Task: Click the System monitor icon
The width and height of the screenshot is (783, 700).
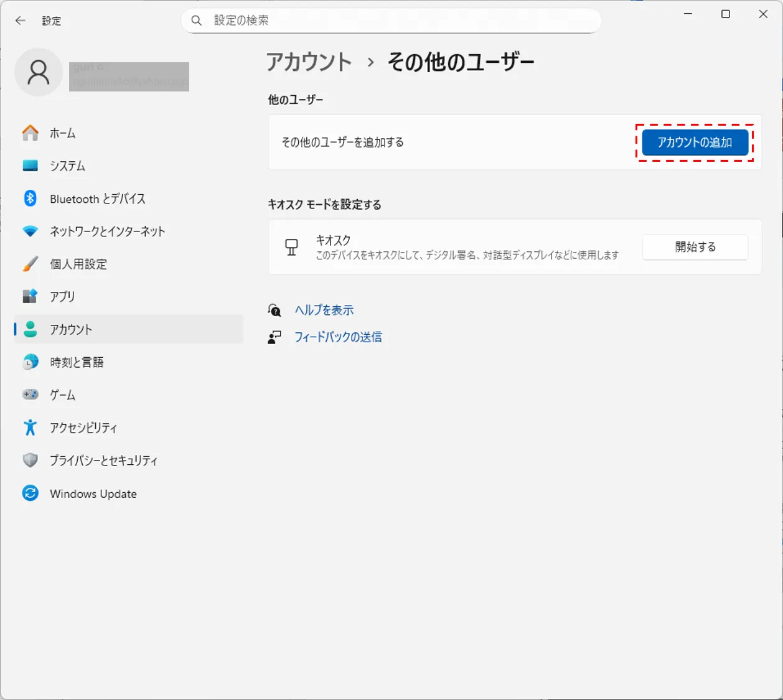Action: coord(30,166)
